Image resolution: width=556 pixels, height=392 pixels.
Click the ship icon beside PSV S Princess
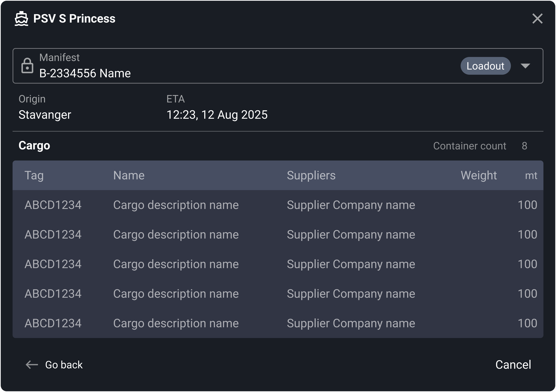tap(21, 19)
